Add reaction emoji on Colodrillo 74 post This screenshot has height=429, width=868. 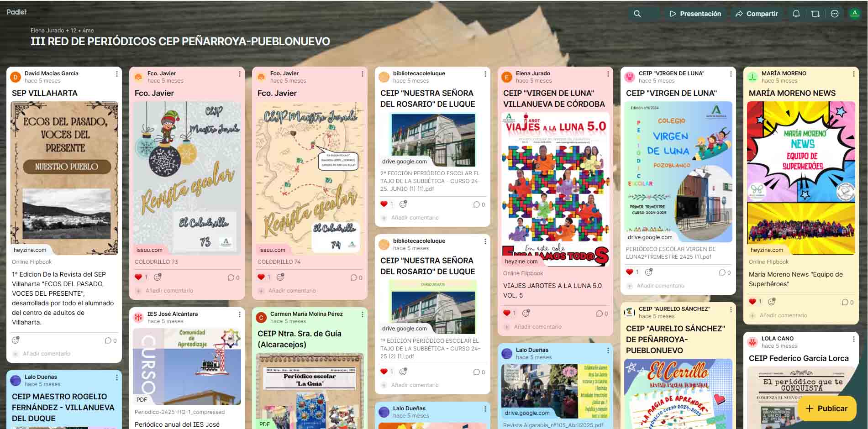coord(280,277)
